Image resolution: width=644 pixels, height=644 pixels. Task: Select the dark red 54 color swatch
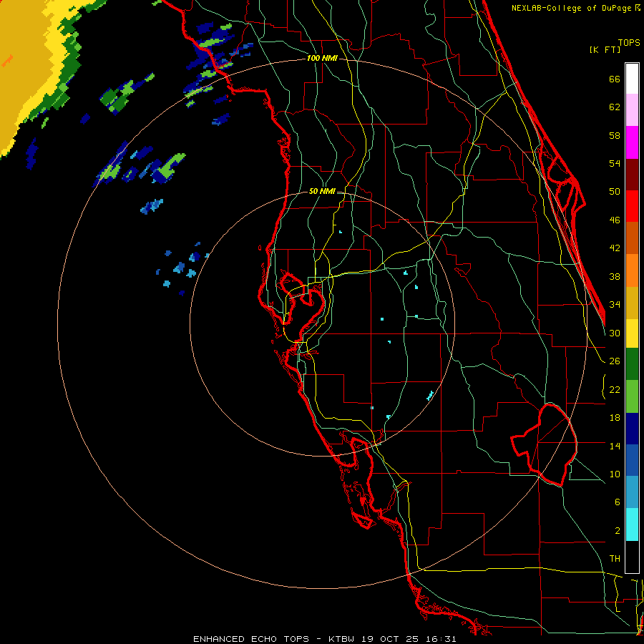click(x=632, y=175)
